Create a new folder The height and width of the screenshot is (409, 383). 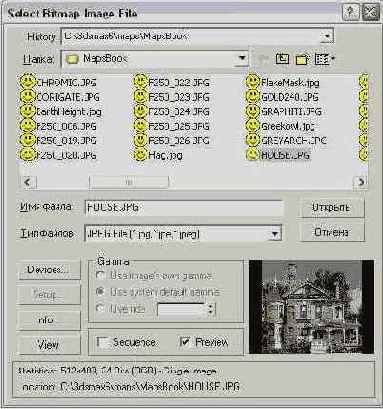tap(302, 59)
